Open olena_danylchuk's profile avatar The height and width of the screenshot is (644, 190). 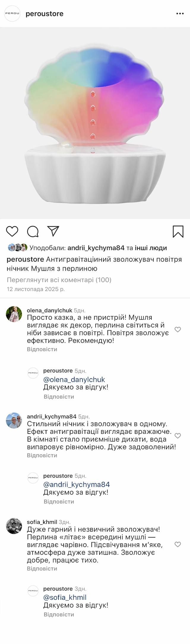[14, 314]
